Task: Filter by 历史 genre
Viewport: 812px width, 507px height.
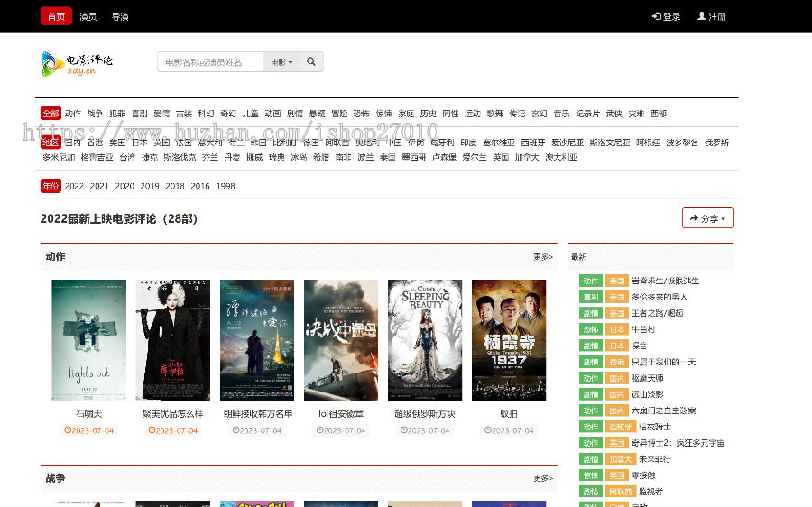Action: [429, 114]
